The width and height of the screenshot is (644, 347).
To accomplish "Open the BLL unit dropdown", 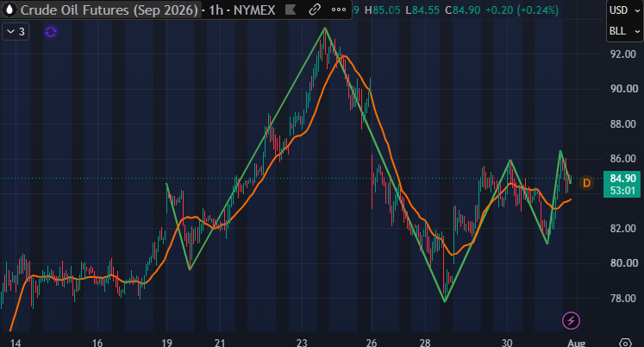I will (625, 31).
